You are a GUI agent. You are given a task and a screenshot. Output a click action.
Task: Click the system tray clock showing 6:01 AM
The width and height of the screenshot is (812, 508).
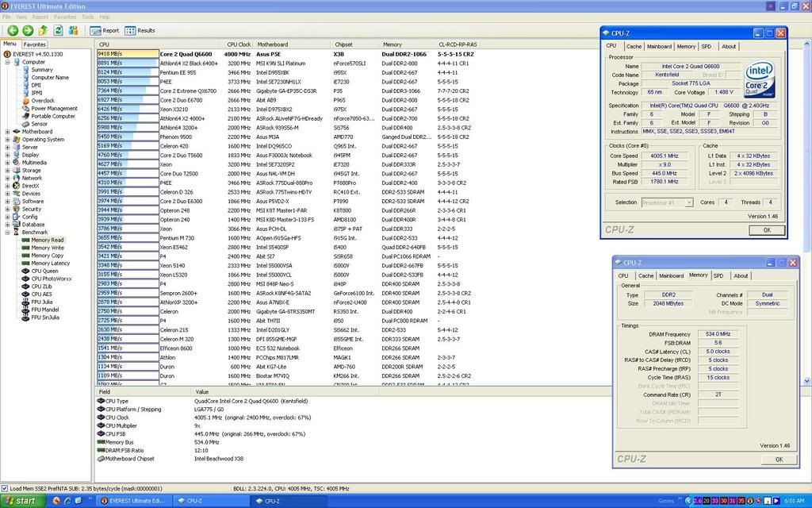(795, 501)
